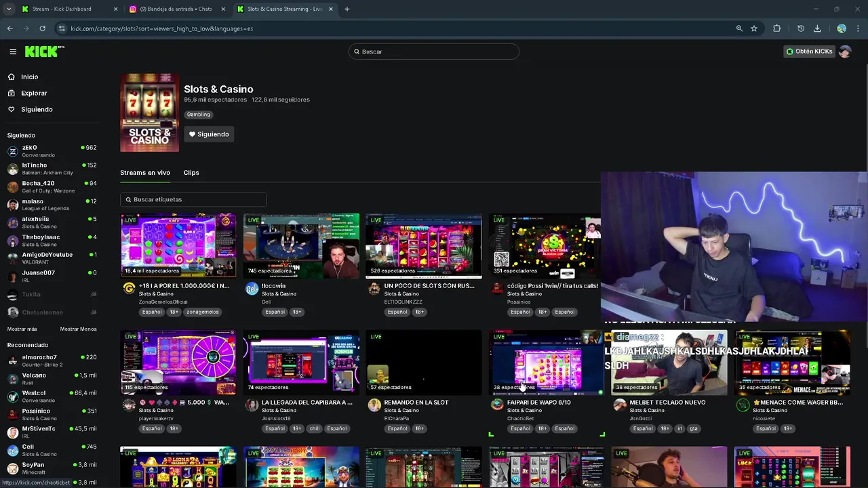Open Cell recommended channel in sidebar
Image resolution: width=868 pixels, height=488 pixels.
[x=52, y=450]
